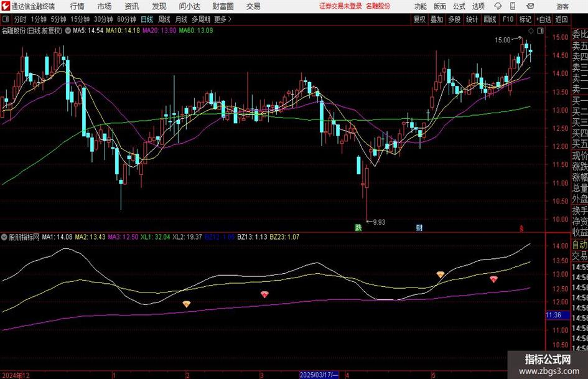Click the 通达信 red logo icon

pos(6,6)
